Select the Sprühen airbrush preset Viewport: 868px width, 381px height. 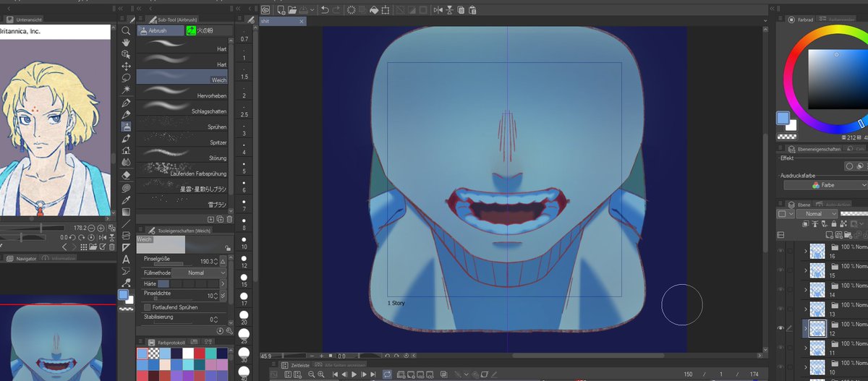coord(183,123)
